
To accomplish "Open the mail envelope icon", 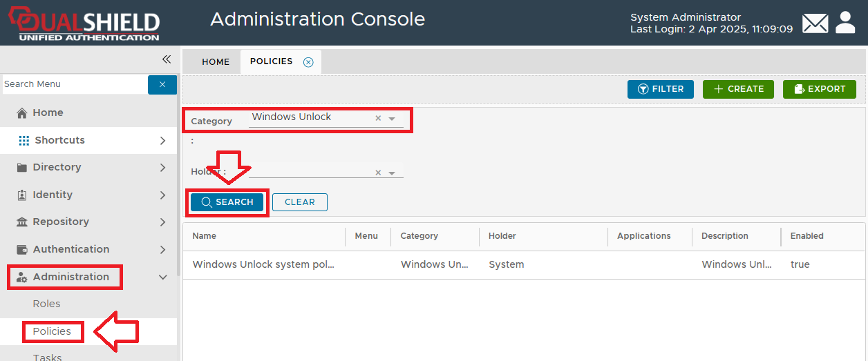I will pos(815,23).
